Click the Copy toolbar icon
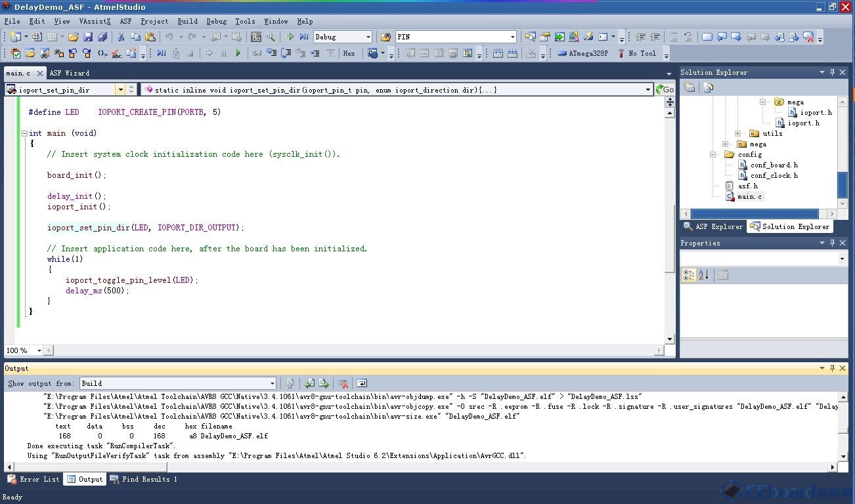Screen dimensions: 855x504 coord(136,37)
